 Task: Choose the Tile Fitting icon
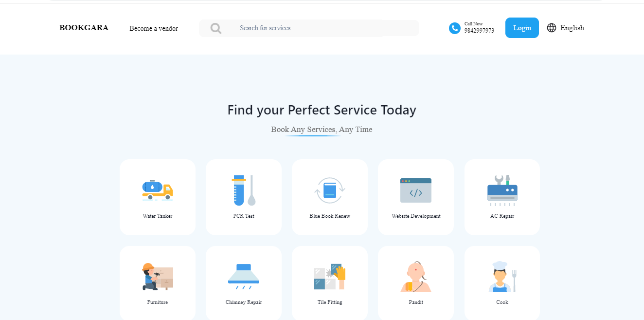[330, 277]
